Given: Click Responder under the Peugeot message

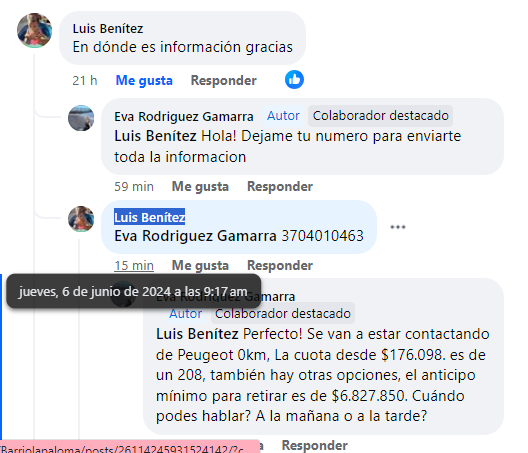Looking at the screenshot, I should [315, 445].
